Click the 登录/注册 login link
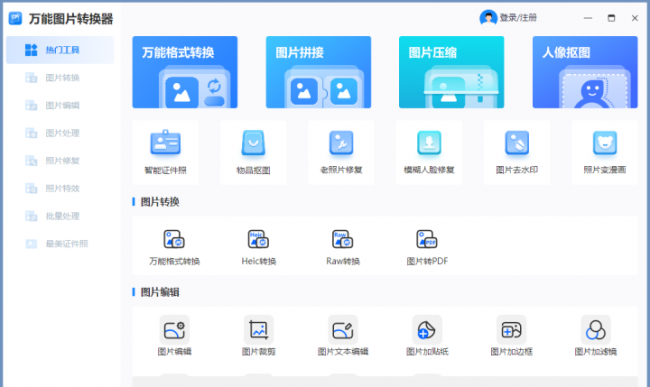Viewport: 650px width, 387px height. (518, 18)
